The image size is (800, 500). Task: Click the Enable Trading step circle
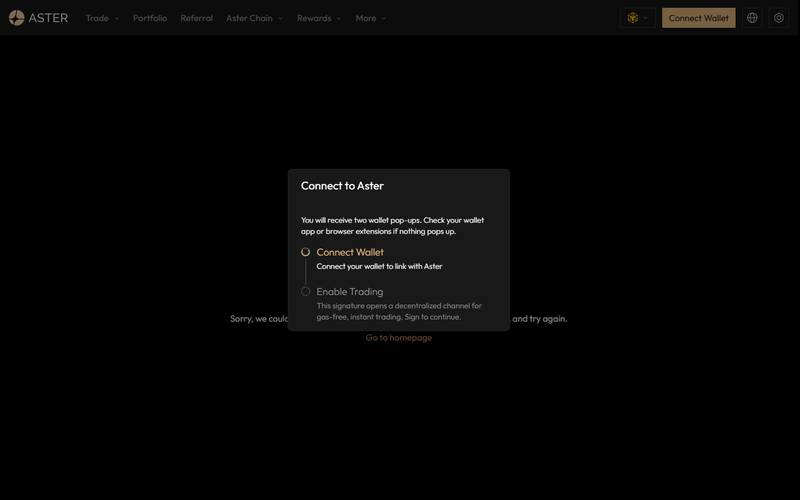[305, 291]
